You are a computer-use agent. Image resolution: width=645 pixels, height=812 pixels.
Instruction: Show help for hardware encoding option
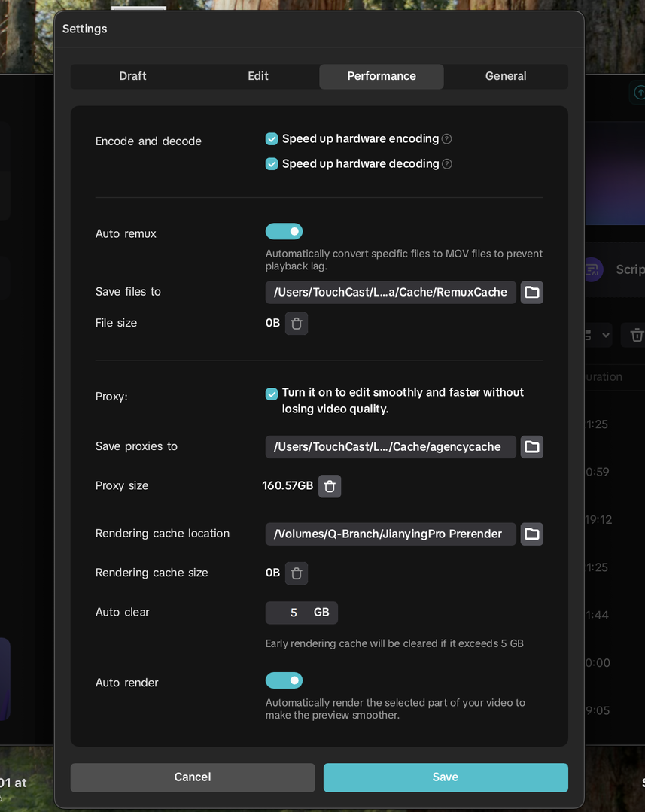446,138
